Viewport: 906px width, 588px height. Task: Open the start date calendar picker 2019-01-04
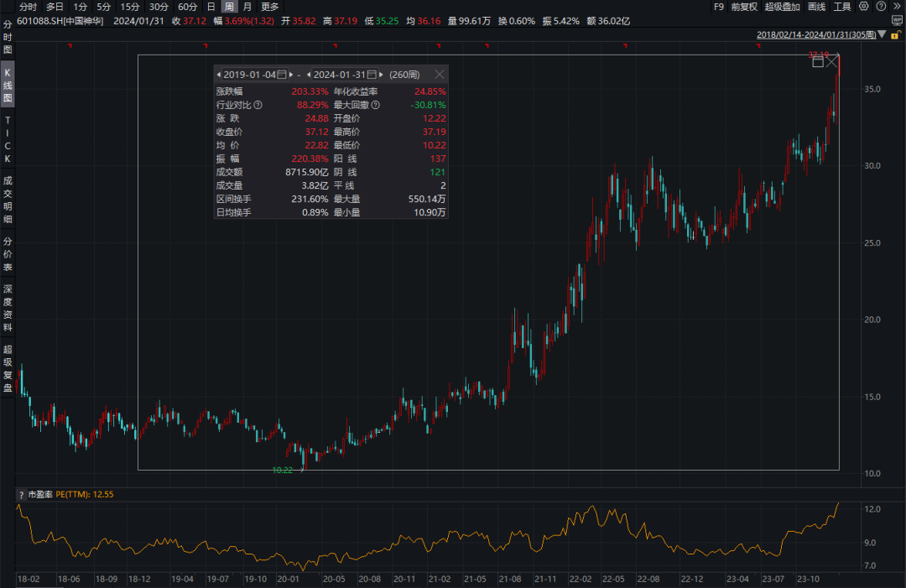click(x=281, y=75)
